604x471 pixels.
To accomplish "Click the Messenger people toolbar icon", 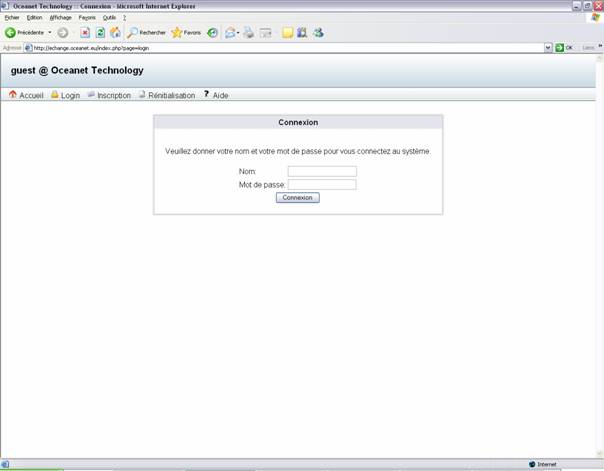I will click(318, 33).
